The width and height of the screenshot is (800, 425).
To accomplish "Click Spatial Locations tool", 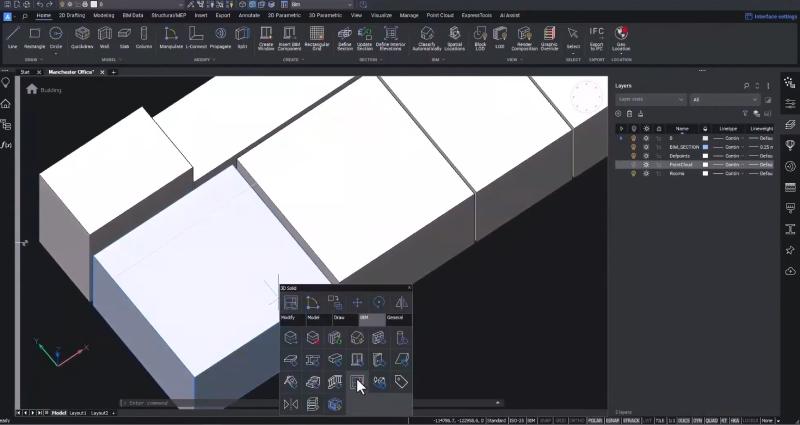I will tap(454, 39).
